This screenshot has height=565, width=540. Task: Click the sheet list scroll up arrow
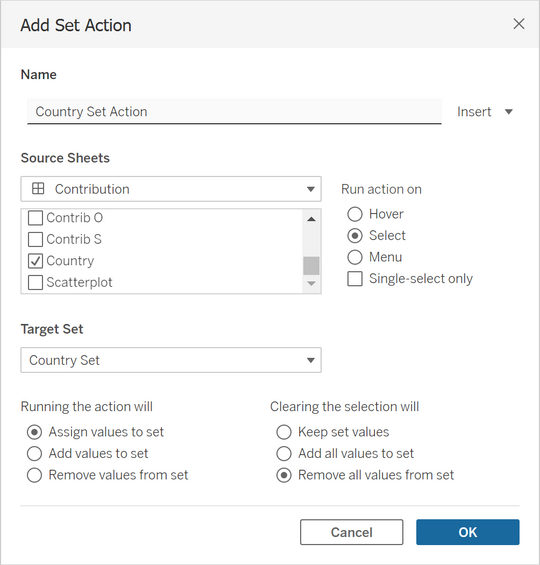[x=311, y=219]
